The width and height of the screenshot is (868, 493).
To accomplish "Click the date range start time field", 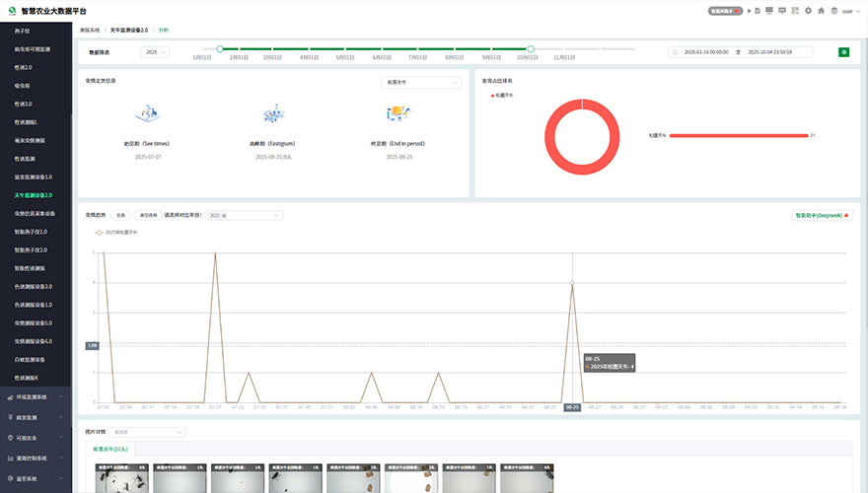I will [x=705, y=51].
